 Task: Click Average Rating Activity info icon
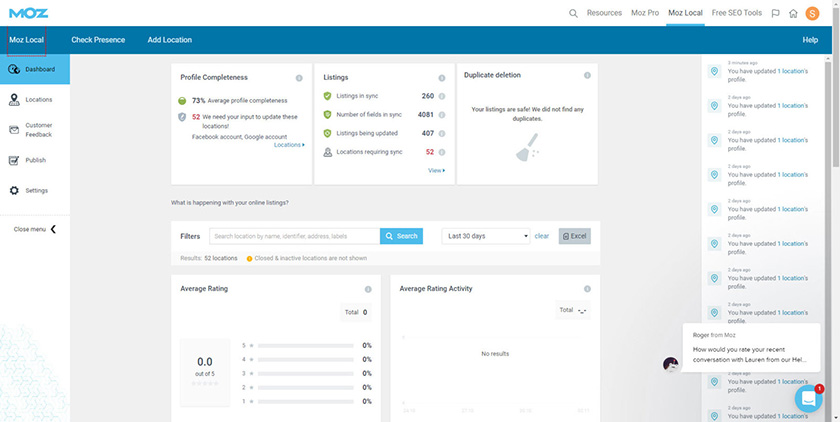click(587, 289)
